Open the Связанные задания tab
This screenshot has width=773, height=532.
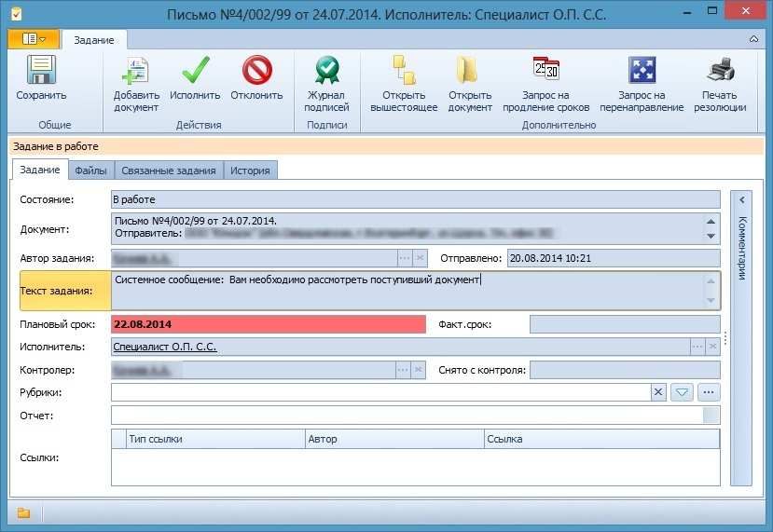pyautogui.click(x=169, y=171)
